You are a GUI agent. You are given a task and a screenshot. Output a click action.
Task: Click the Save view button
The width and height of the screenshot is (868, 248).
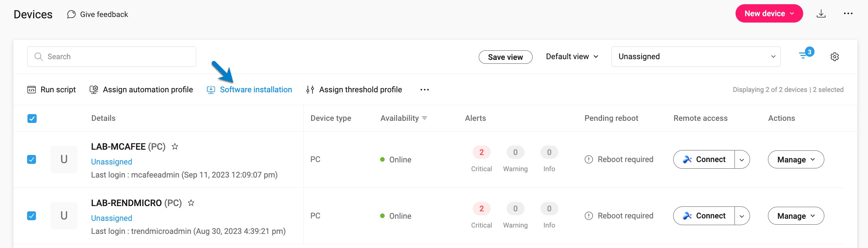(505, 57)
